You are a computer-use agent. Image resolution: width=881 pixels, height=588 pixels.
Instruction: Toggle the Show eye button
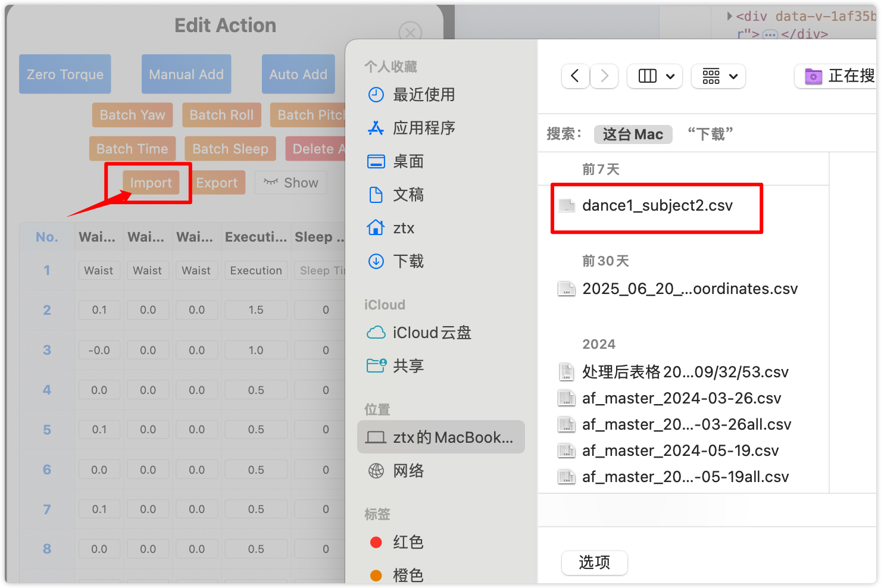pyautogui.click(x=291, y=183)
